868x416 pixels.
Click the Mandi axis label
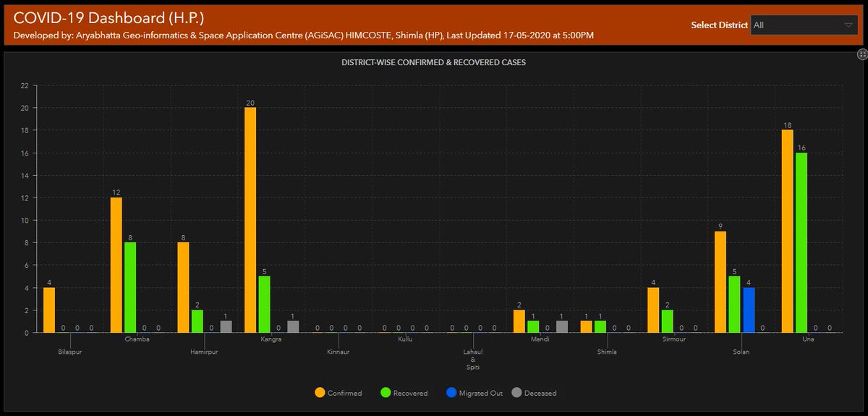click(541, 339)
